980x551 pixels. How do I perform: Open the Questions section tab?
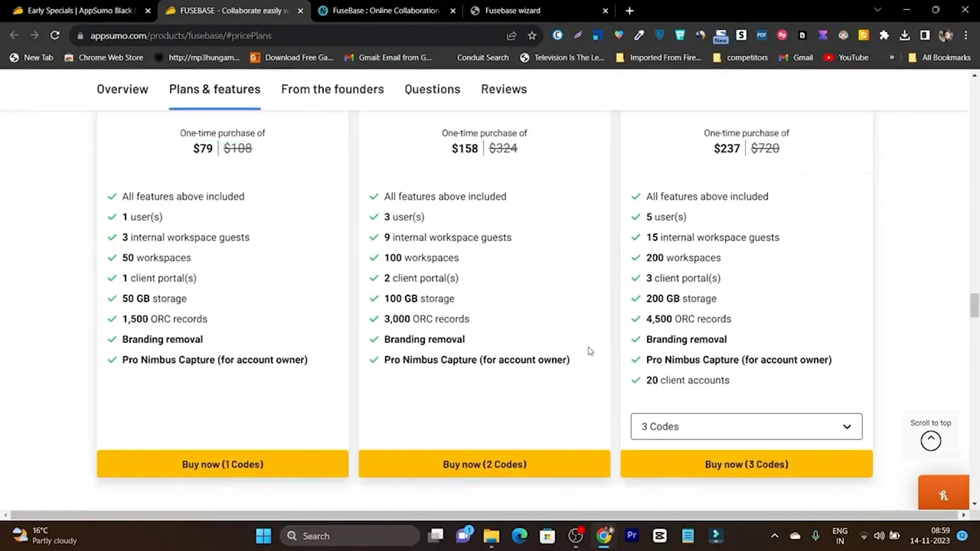click(432, 89)
